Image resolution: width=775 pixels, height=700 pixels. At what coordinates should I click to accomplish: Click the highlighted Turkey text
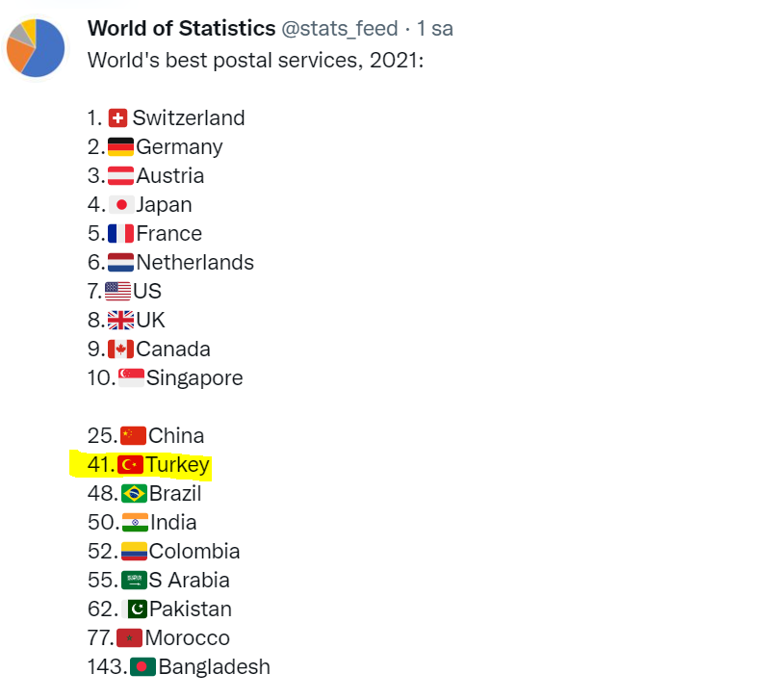click(x=178, y=465)
